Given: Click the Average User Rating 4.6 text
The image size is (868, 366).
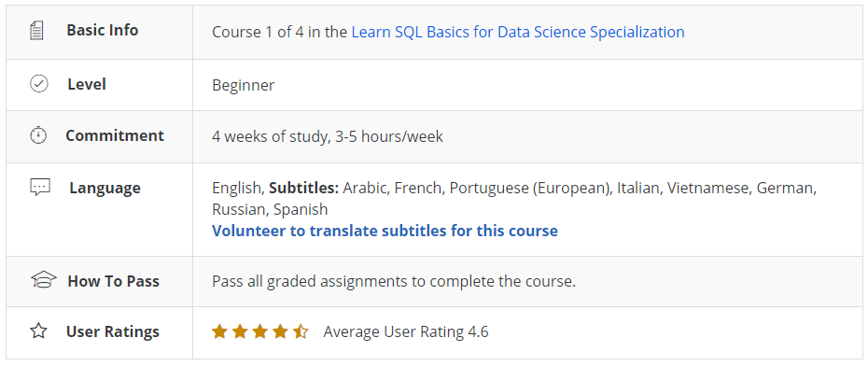Looking at the screenshot, I should click(406, 331).
